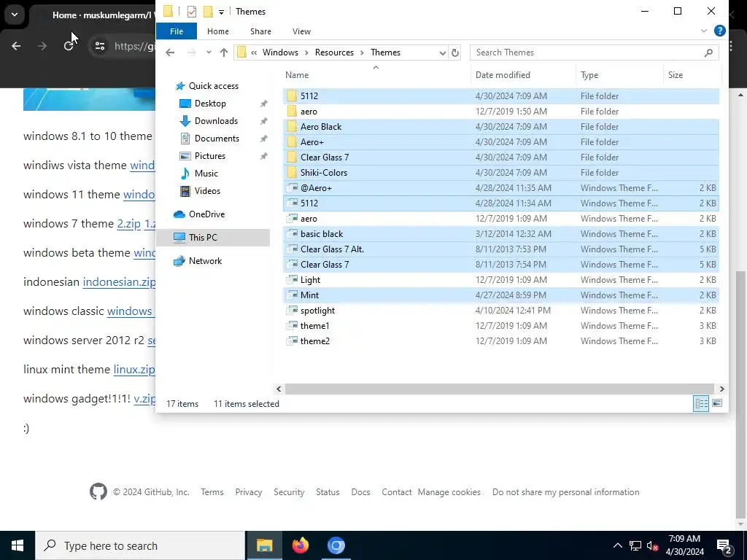Sort by Type column header
Viewport: 747px width, 560px height.
pos(589,75)
